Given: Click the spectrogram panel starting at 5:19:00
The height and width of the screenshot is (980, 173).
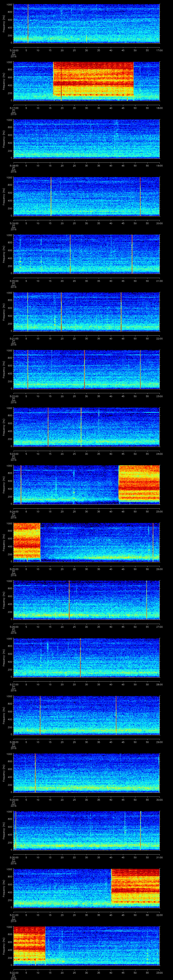Looking at the screenshot, I should coord(87,196).
